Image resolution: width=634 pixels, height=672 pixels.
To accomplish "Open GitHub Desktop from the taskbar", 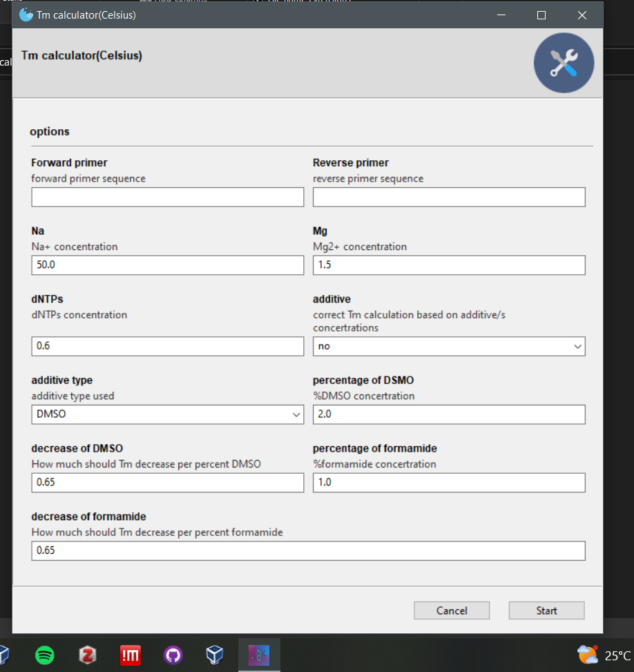I will [173, 655].
